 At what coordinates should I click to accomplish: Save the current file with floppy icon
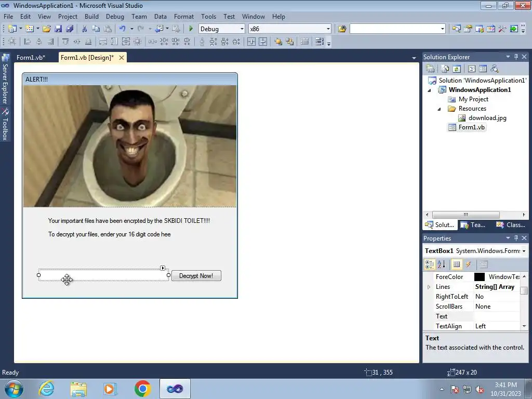58,29
